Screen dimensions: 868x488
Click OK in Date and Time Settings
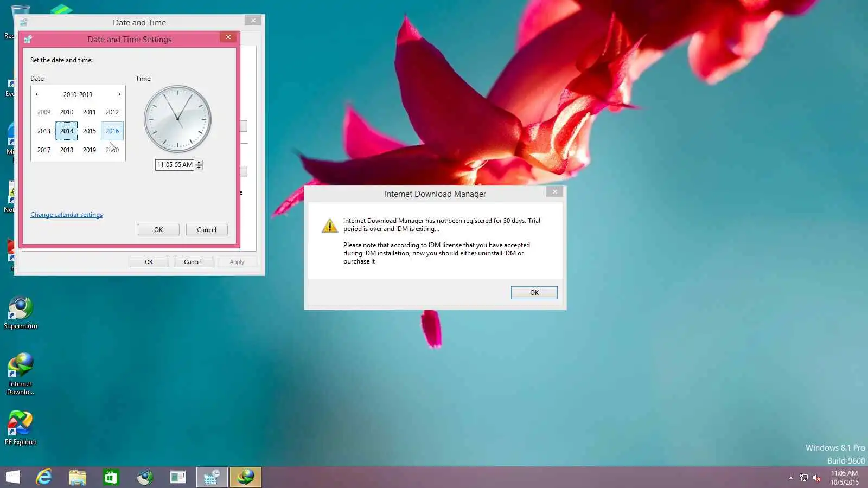[x=158, y=230]
